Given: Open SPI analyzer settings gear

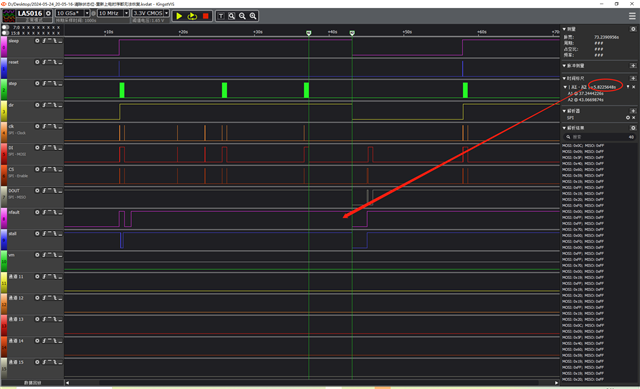Looking at the screenshot, I should [628, 118].
